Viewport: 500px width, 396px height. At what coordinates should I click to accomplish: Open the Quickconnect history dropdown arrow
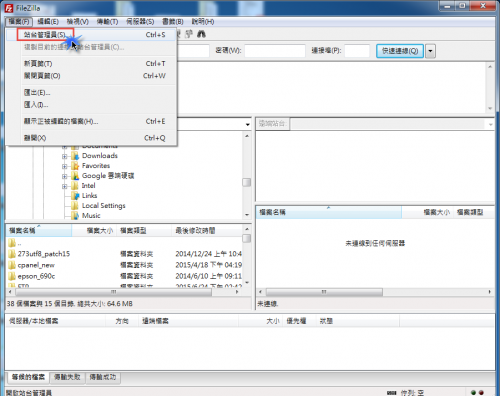pos(430,51)
